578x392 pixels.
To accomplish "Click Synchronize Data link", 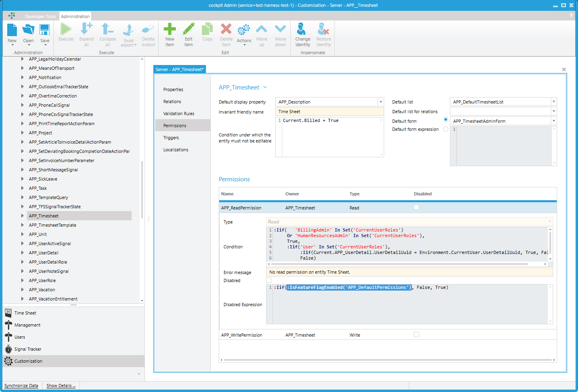I will pyautogui.click(x=21, y=386).
